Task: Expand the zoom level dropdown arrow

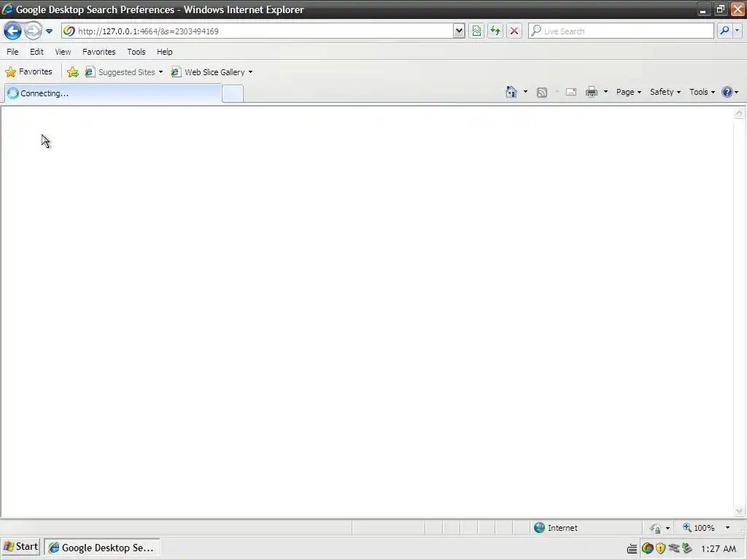Action: pos(727,528)
